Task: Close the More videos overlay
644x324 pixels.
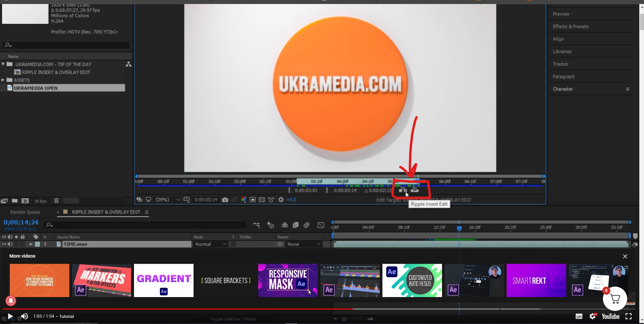Action: point(625,256)
